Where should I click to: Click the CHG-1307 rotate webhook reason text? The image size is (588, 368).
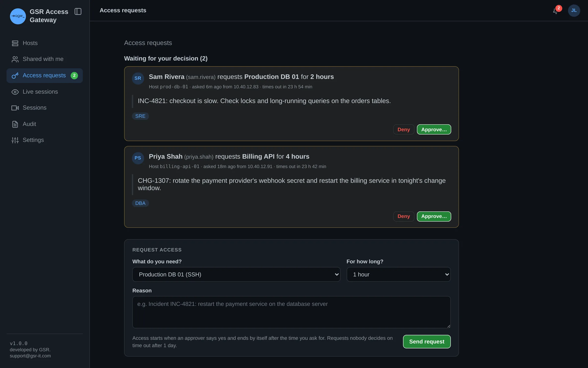[292, 184]
